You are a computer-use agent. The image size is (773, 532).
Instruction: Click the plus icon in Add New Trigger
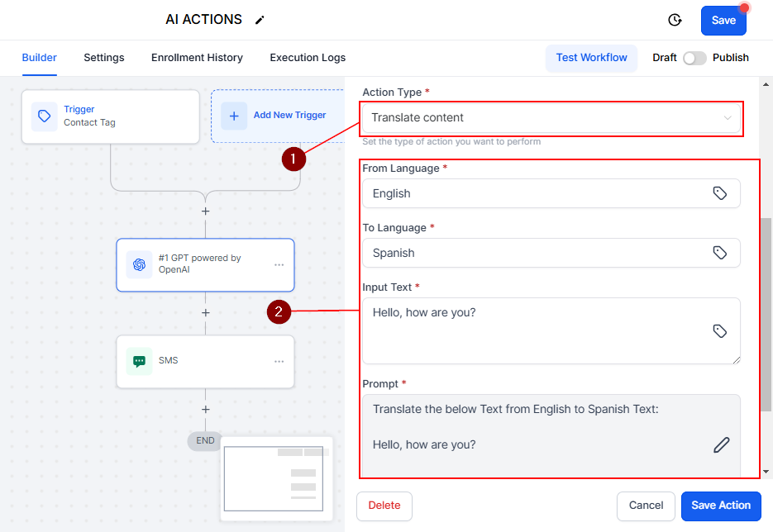coord(234,116)
